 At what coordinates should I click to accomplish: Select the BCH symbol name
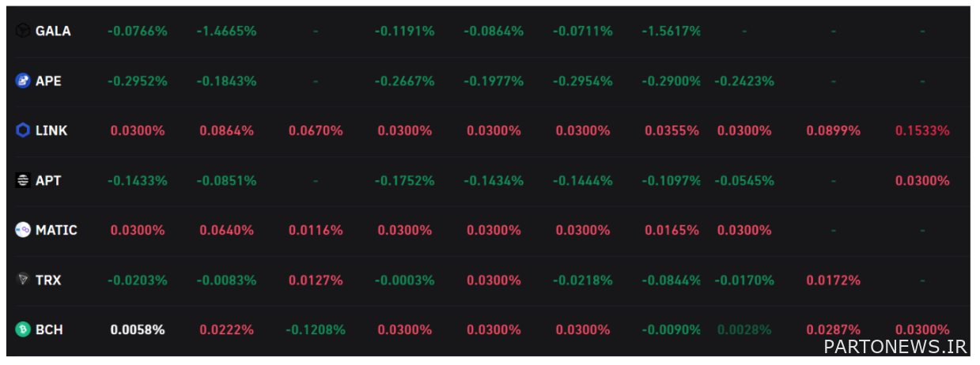coord(49,329)
